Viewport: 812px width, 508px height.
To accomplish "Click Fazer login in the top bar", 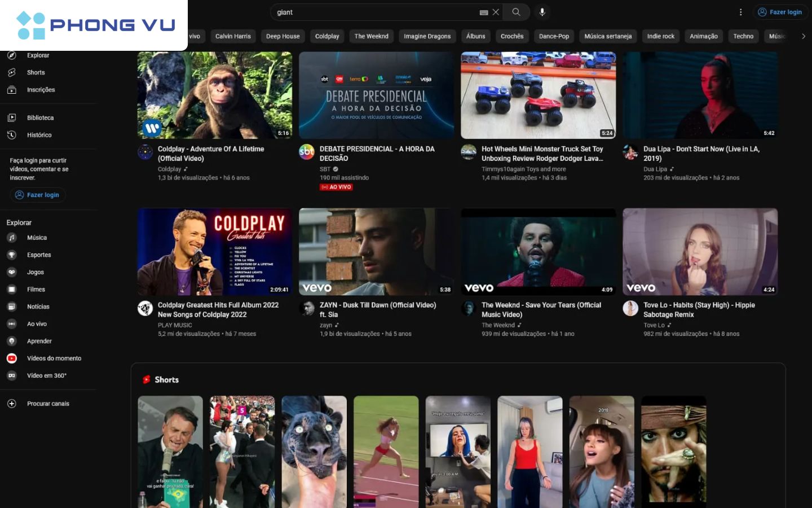I will coord(780,12).
